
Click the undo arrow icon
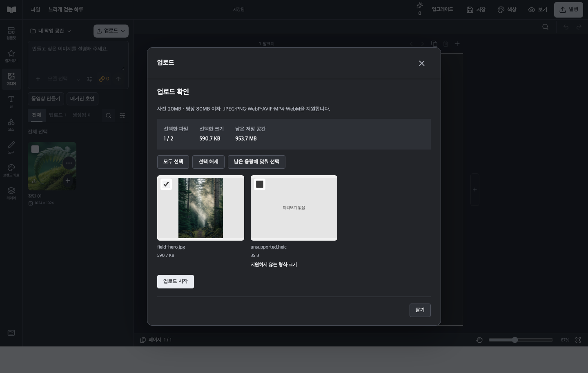566,27
